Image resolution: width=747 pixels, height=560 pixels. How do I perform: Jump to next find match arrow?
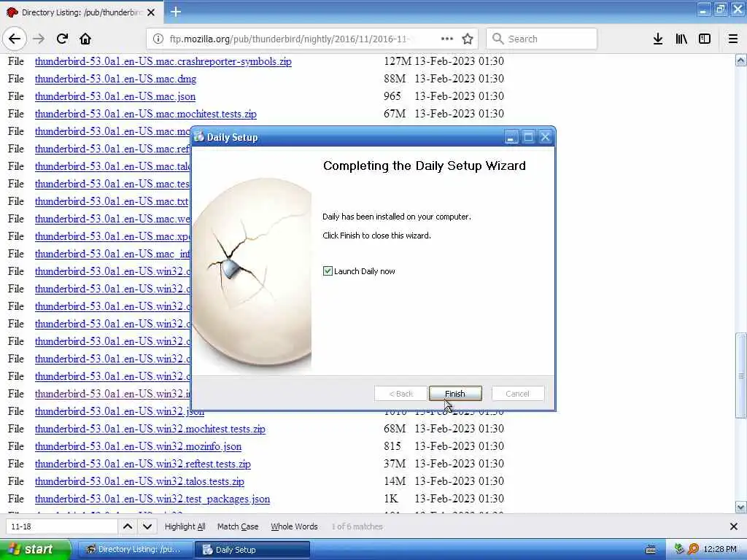pos(147,526)
